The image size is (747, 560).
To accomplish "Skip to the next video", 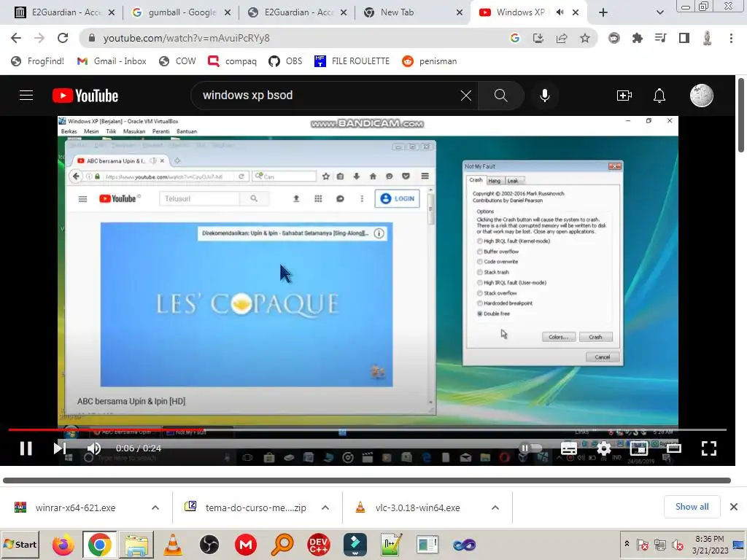I will coord(60,448).
